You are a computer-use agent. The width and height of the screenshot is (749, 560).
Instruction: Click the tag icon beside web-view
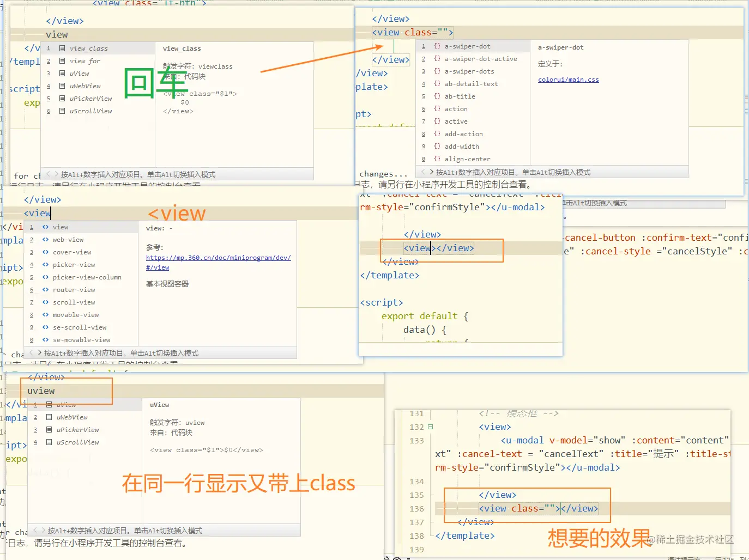tap(46, 240)
